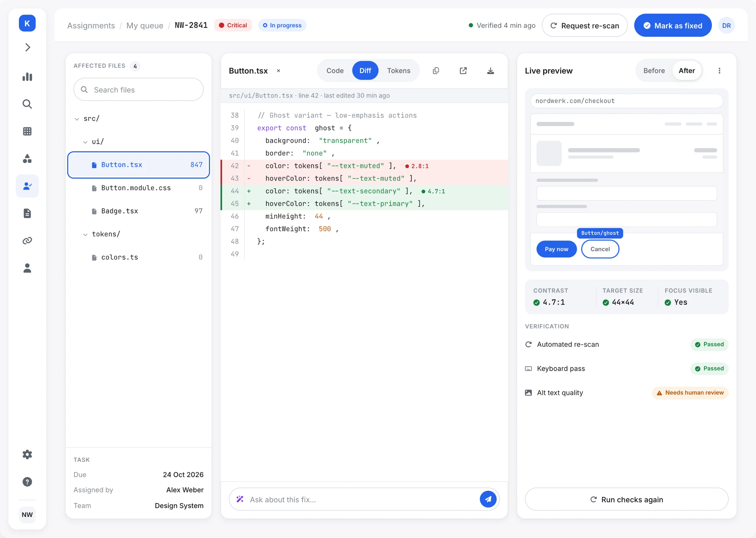This screenshot has width=756, height=538.
Task: Close the Button.tsx tab
Action: click(279, 71)
